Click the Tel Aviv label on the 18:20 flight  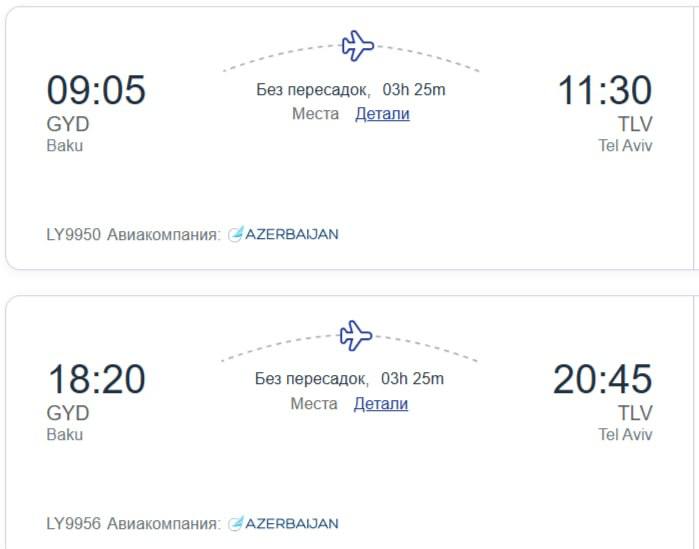point(625,434)
